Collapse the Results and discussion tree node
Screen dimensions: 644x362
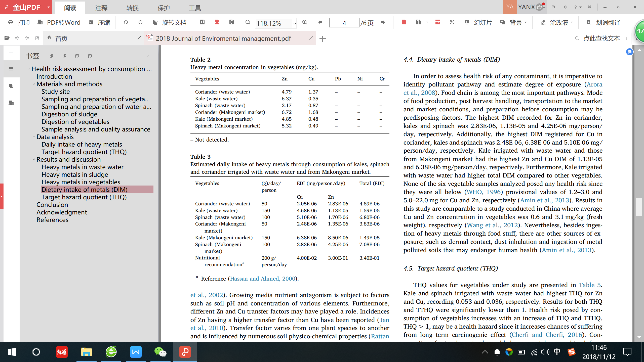pyautogui.click(x=34, y=159)
